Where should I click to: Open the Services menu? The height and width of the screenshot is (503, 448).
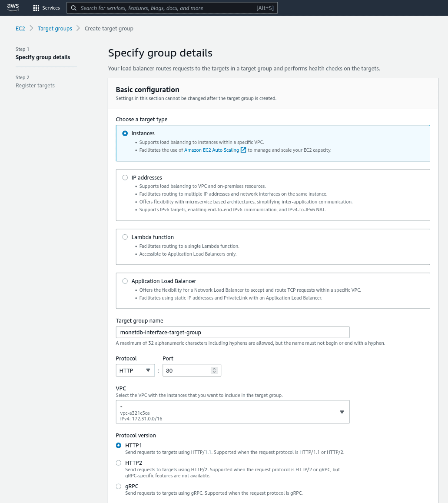coord(46,8)
